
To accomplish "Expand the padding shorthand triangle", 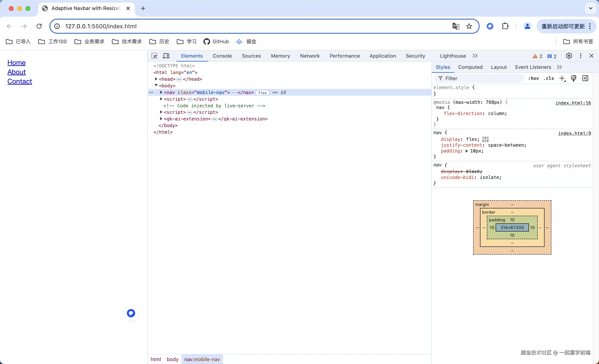I will click(467, 151).
